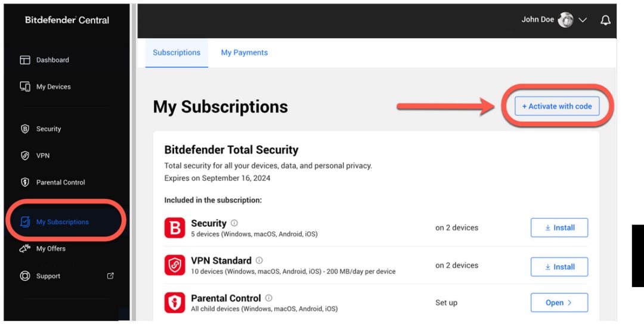The height and width of the screenshot is (333, 644).
Task: Click the Dashboard icon in the sidebar
Action: tap(25, 60)
